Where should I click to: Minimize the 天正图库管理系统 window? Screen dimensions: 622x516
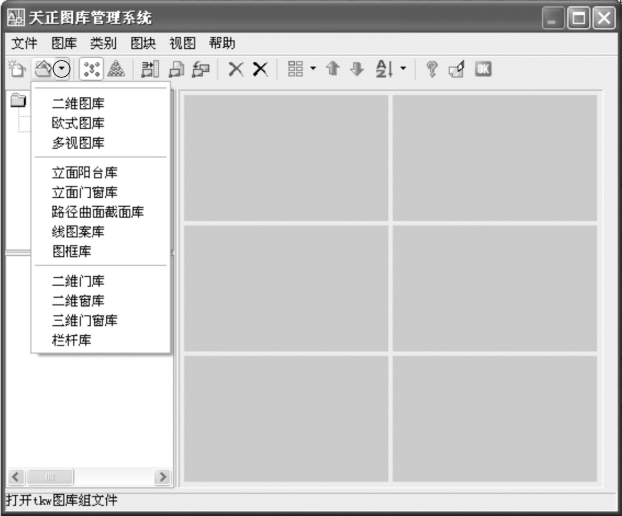click(553, 18)
